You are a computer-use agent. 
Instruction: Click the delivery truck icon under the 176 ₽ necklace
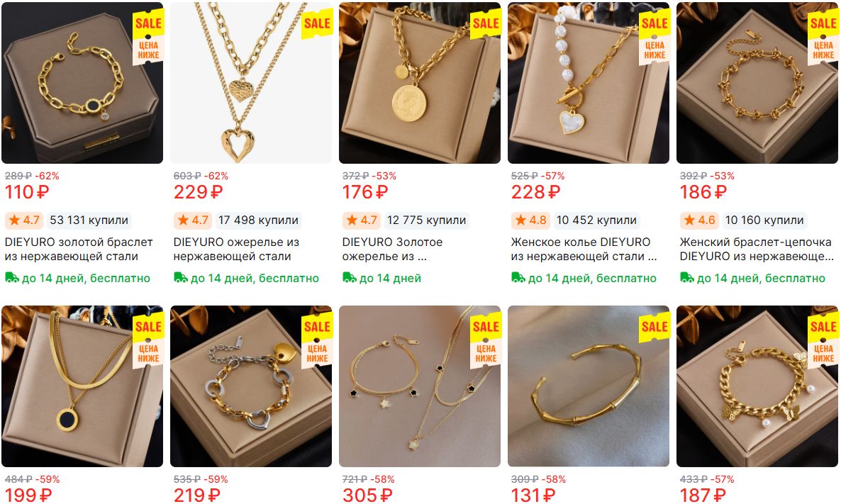(349, 278)
